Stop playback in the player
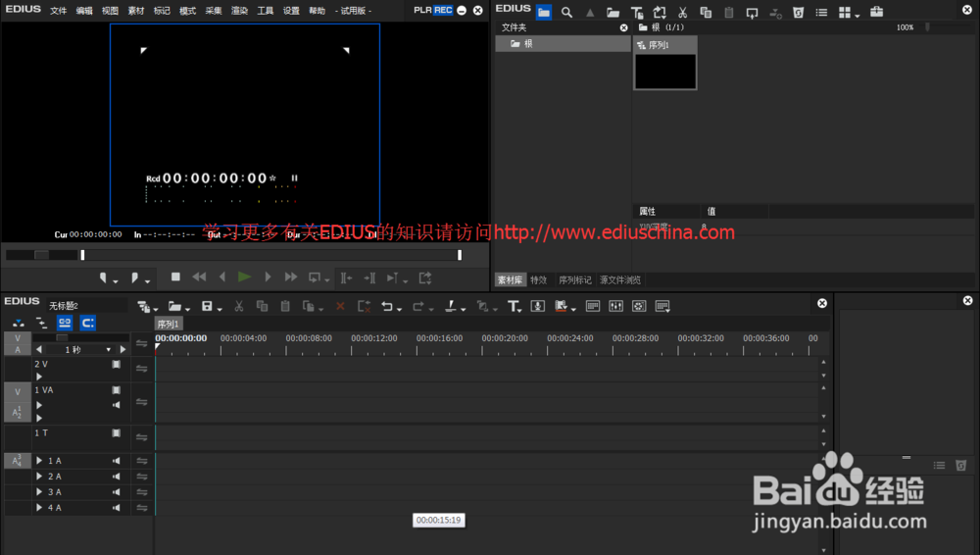Image resolution: width=980 pixels, height=555 pixels. [x=175, y=277]
